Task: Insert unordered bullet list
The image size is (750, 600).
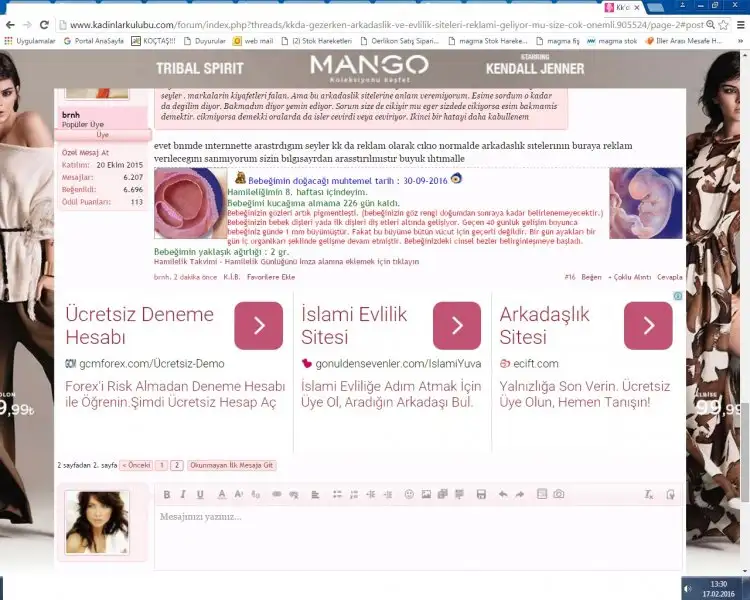Action: 337,494
